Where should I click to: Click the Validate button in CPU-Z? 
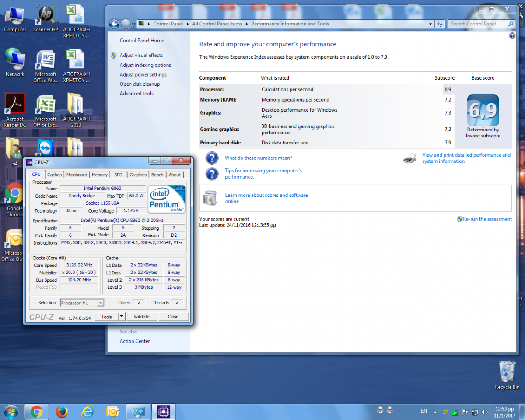(141, 317)
